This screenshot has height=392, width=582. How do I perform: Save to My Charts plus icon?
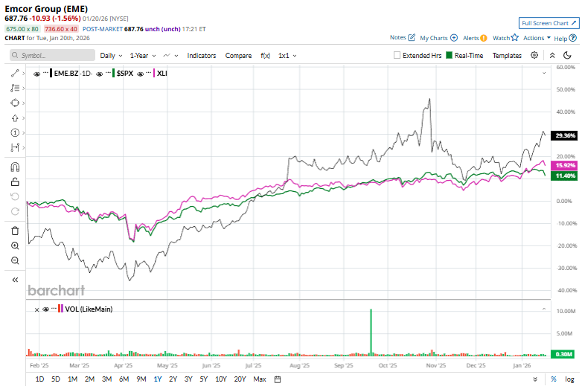453,38
